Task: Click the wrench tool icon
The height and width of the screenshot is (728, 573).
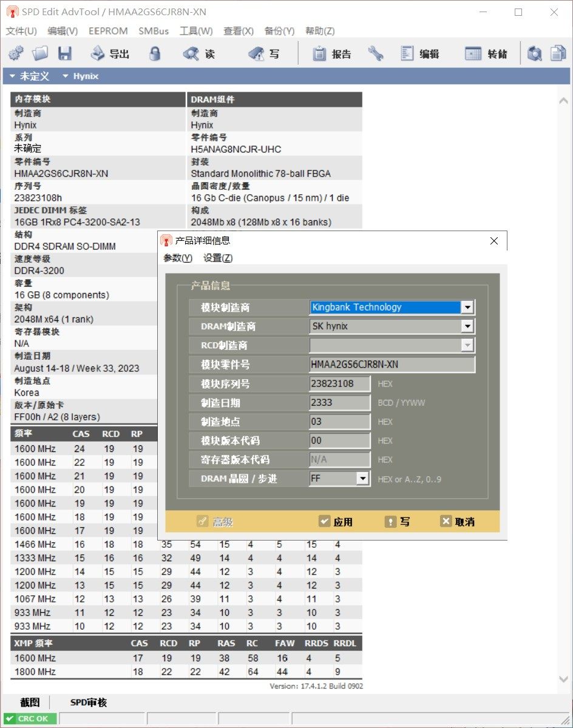Action: click(x=375, y=53)
